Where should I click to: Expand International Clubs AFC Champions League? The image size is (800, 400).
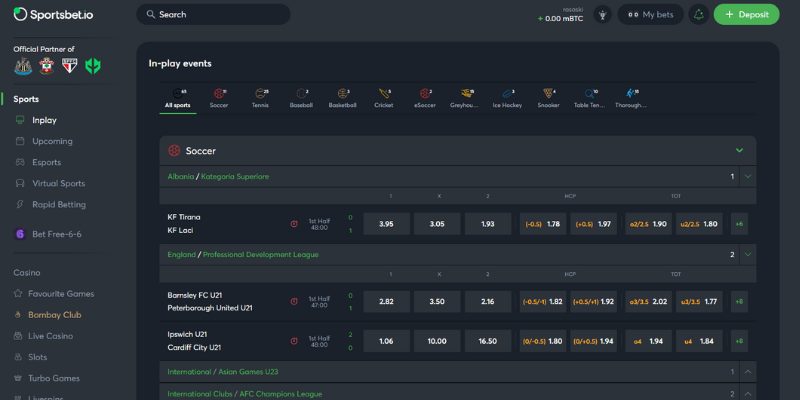tap(748, 394)
